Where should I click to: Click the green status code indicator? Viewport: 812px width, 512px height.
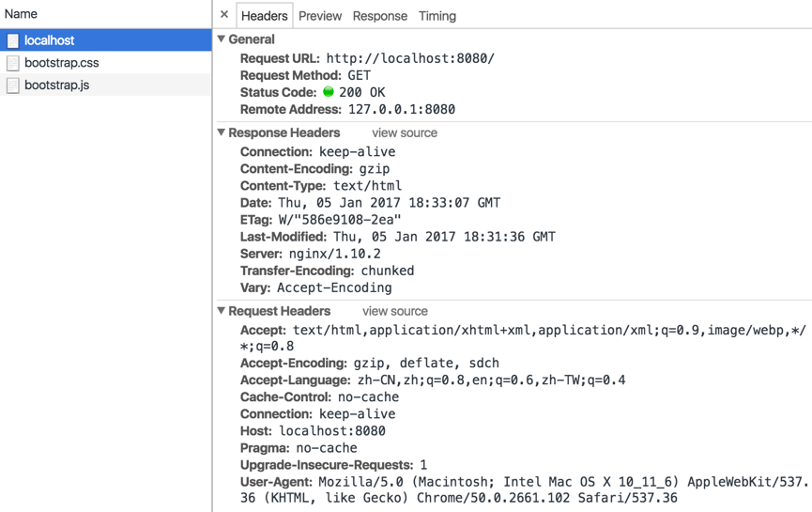pos(329,92)
